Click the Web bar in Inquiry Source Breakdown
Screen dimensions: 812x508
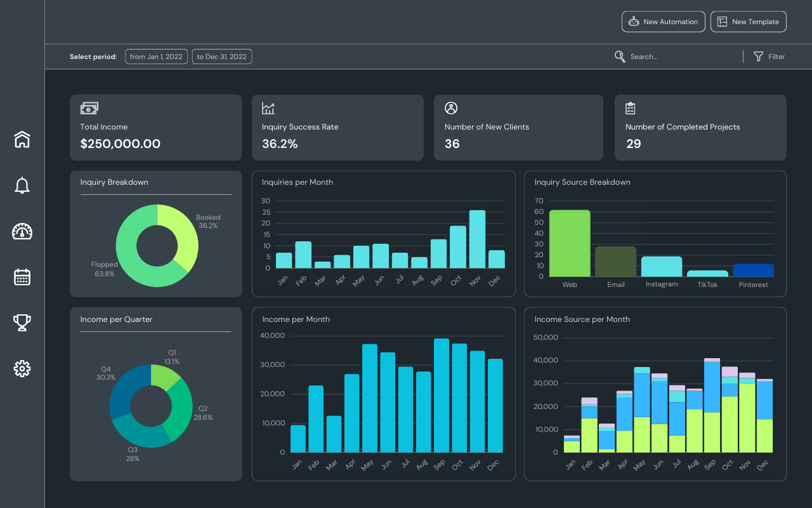click(570, 243)
